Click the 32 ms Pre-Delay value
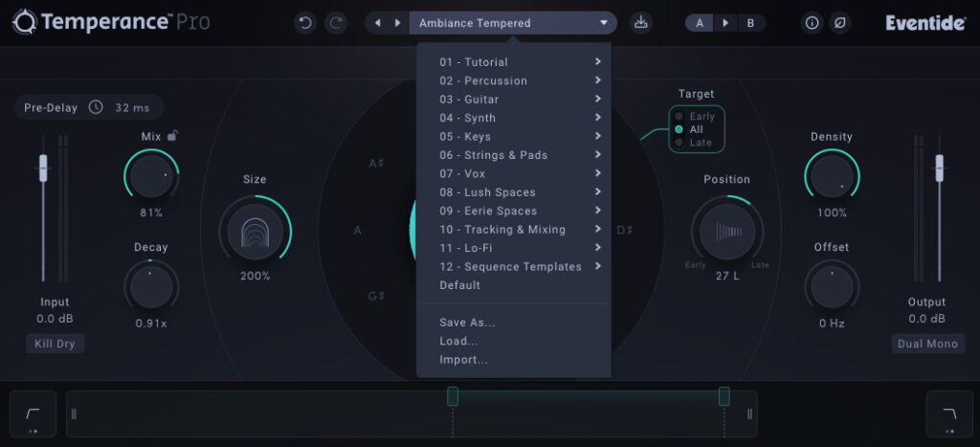 132,107
